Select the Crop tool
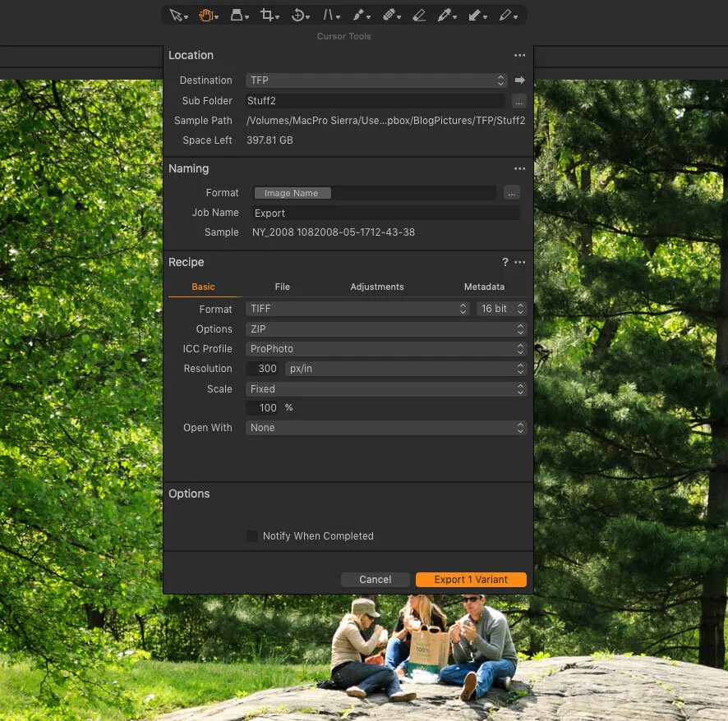 (x=266, y=16)
